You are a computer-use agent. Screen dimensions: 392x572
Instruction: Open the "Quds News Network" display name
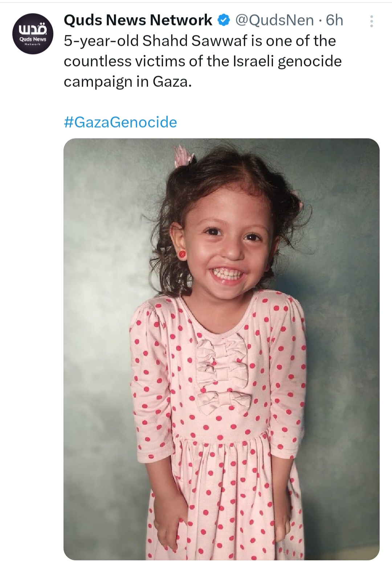pyautogui.click(x=138, y=20)
